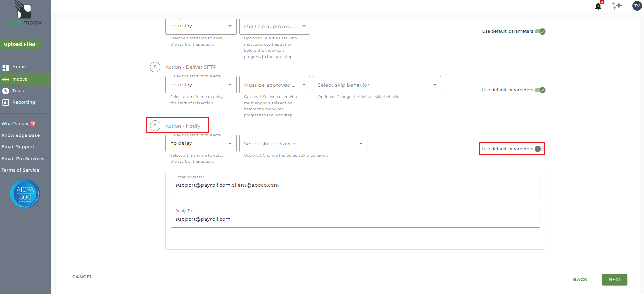644x294 pixels.
Task: Open Deliver SFTP 'Must be approved' dropdown
Action: (x=274, y=85)
